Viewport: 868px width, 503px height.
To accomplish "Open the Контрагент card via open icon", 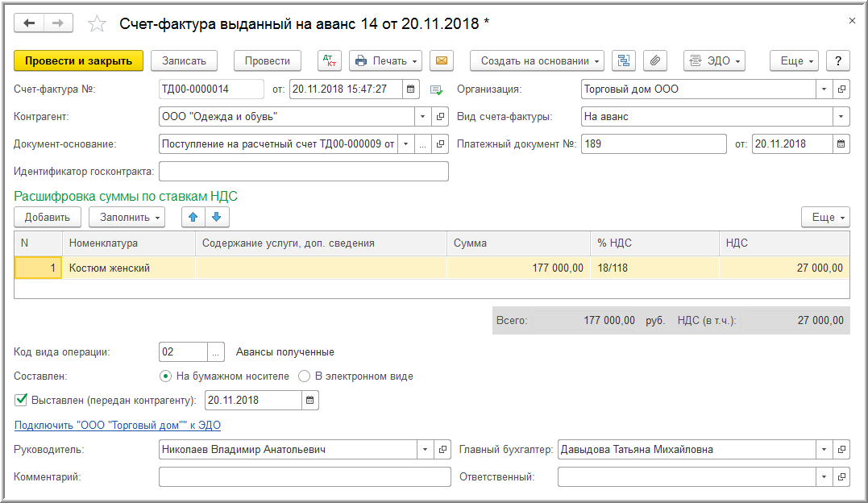I will [440, 116].
